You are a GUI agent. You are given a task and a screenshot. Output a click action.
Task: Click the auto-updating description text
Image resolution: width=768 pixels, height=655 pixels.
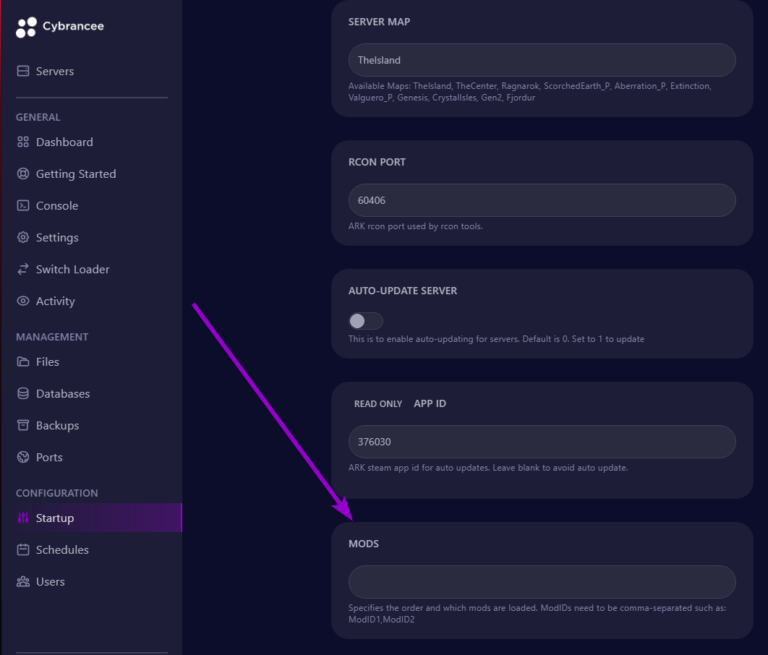496,339
